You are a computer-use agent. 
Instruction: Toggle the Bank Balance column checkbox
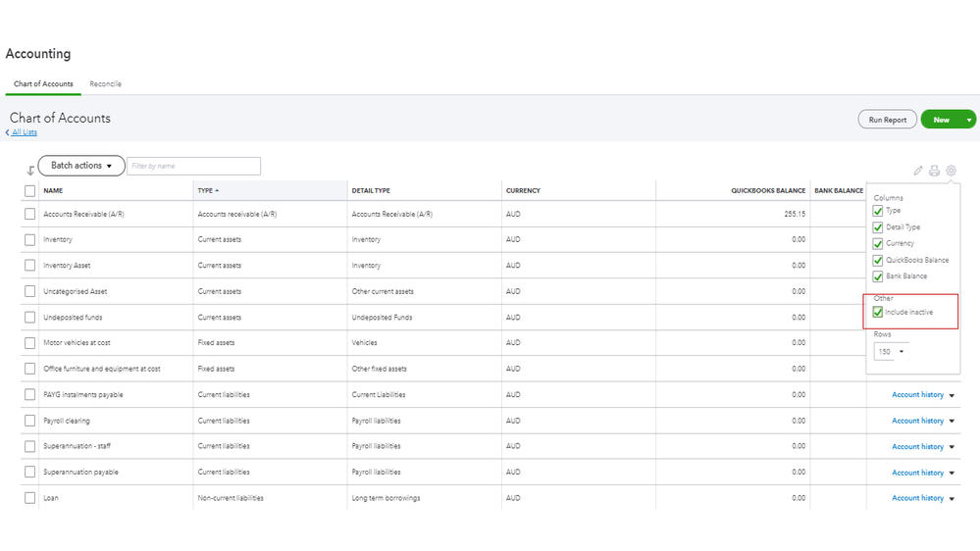point(878,276)
